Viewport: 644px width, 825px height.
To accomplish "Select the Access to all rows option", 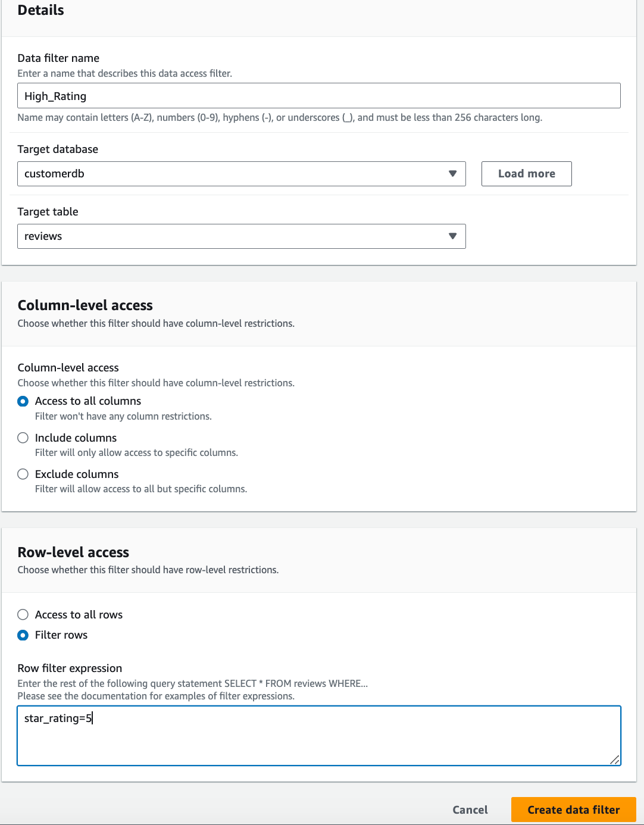I will click(x=23, y=615).
